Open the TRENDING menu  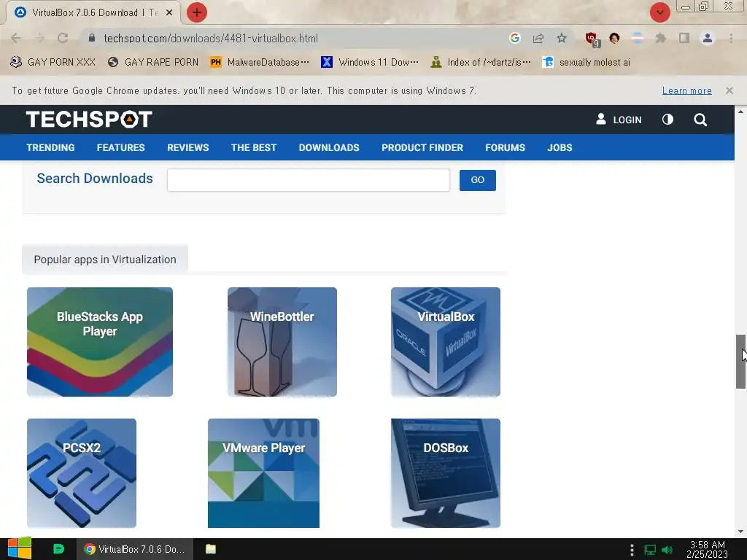50,147
